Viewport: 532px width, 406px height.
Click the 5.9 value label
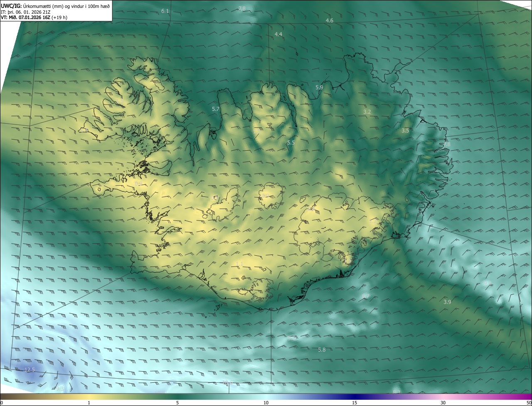tap(319, 87)
